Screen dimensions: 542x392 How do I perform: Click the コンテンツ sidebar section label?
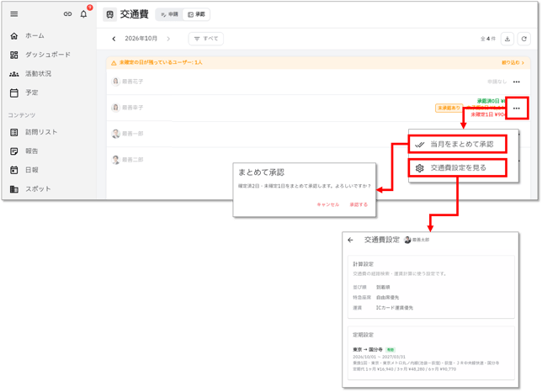22,115
